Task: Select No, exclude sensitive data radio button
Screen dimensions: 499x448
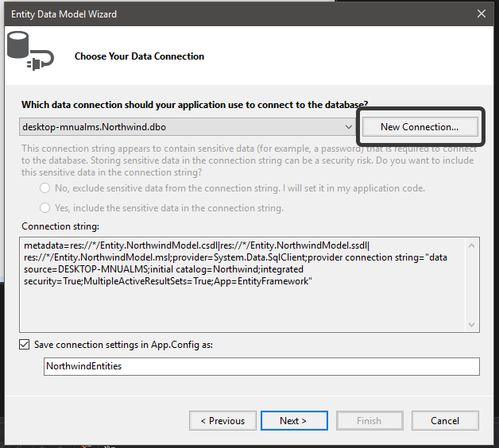Action: (x=44, y=188)
